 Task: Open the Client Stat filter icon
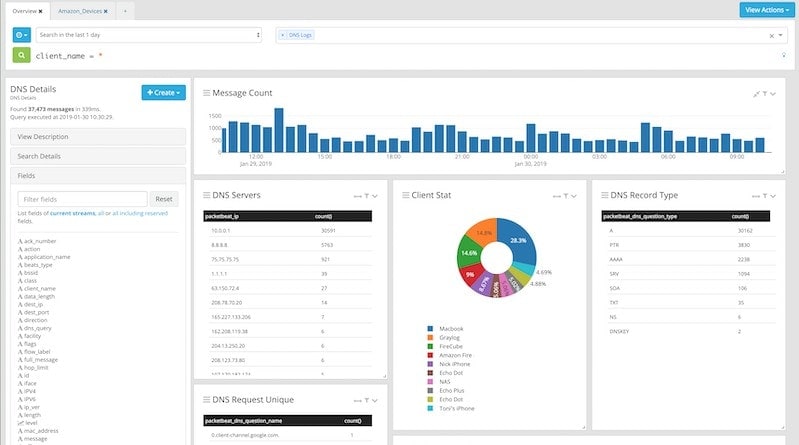coord(566,196)
